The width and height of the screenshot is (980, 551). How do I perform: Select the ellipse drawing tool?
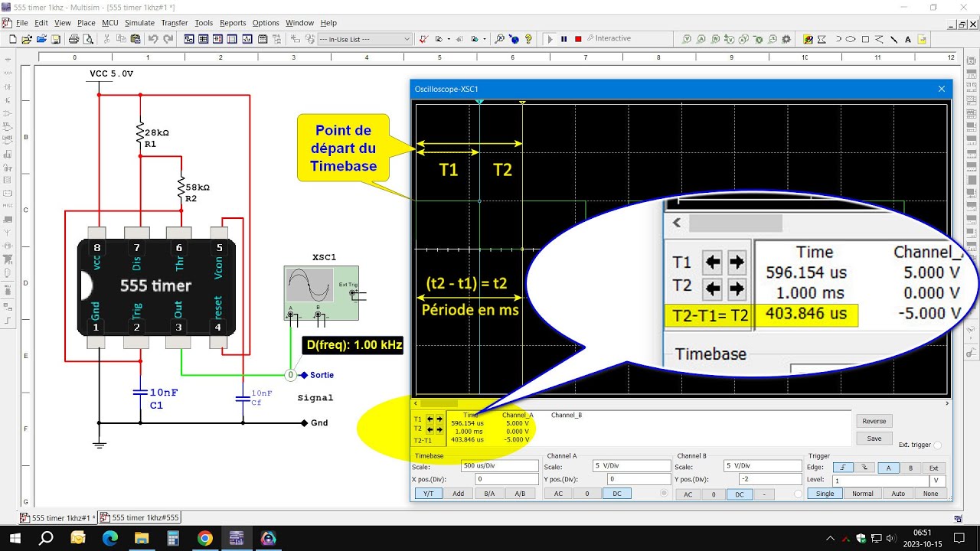click(x=850, y=38)
